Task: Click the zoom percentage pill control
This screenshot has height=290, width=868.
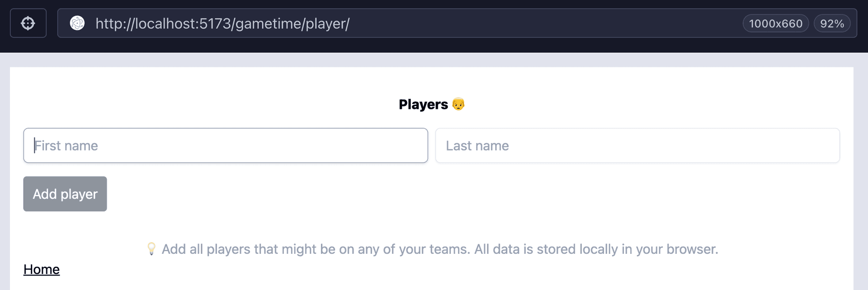Action: (x=833, y=23)
